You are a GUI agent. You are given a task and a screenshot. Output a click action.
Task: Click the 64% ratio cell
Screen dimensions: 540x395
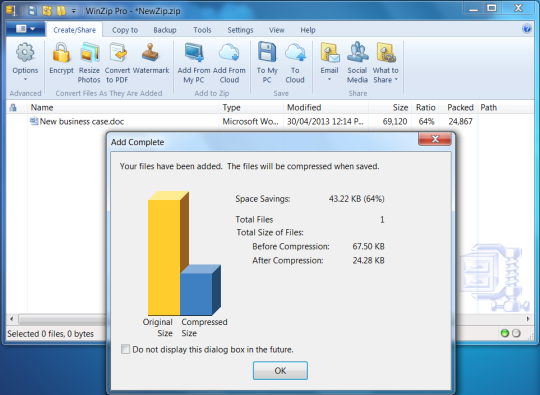click(426, 121)
